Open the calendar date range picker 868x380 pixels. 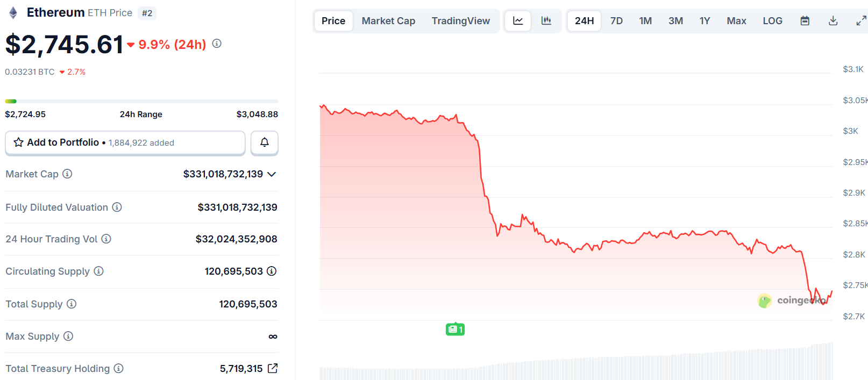[805, 21]
